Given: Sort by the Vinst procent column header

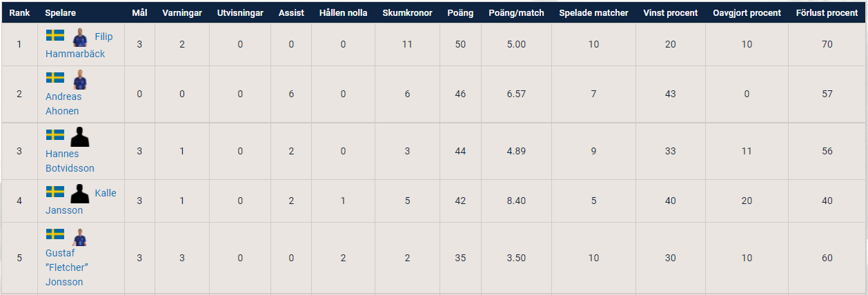Looking at the screenshot, I should (x=670, y=12).
